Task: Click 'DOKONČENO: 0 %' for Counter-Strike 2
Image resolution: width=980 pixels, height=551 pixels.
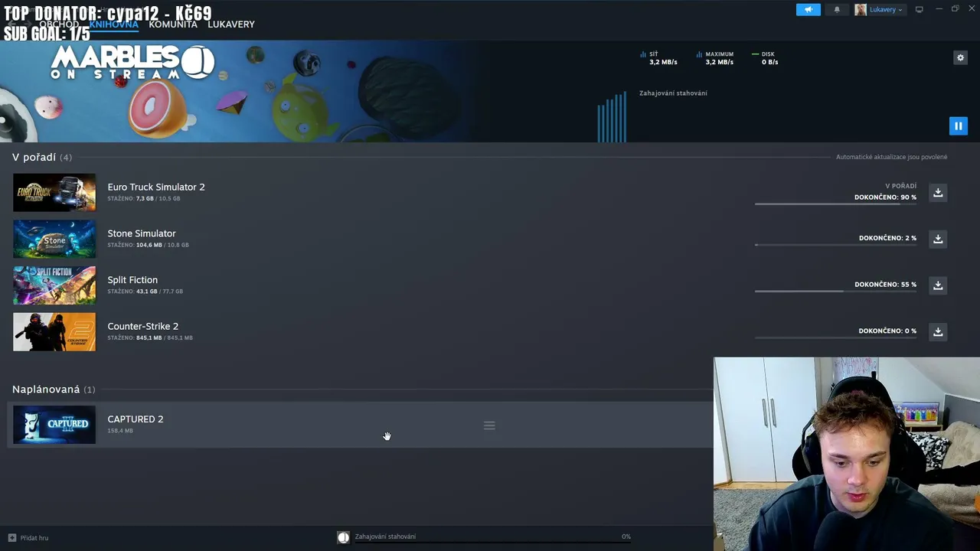Action: (887, 331)
